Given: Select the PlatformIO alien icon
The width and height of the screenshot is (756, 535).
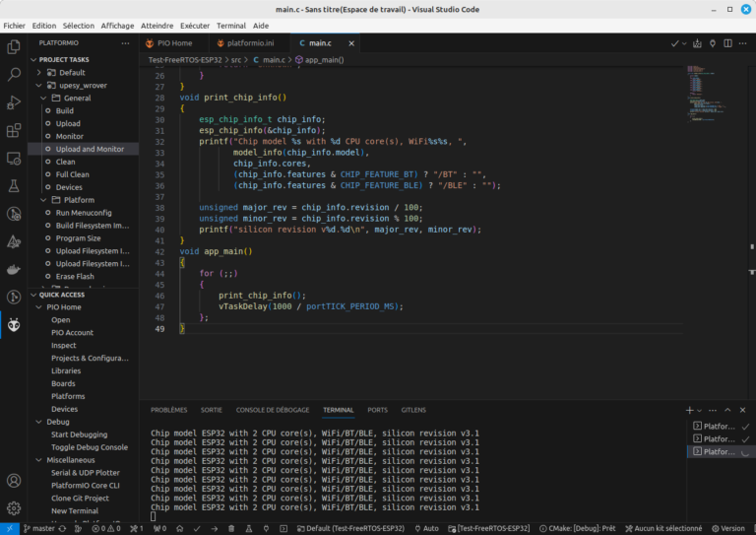Looking at the screenshot, I should point(14,325).
